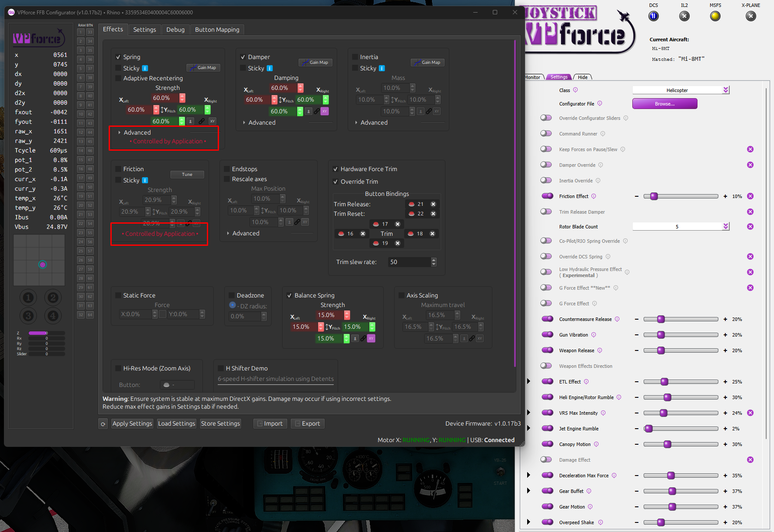This screenshot has width=774, height=532.
Task: Uncheck the Damper effect checkbox
Action: click(243, 57)
